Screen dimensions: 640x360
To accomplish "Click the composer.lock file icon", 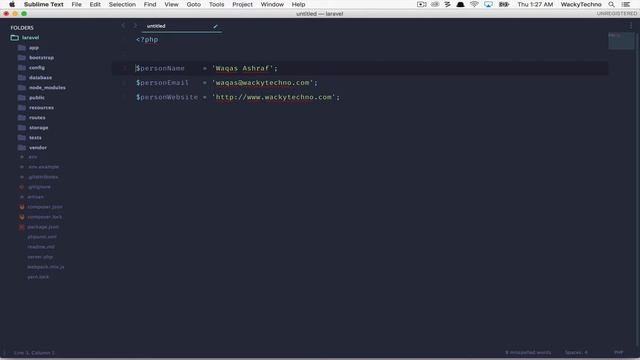I will (x=22, y=217).
